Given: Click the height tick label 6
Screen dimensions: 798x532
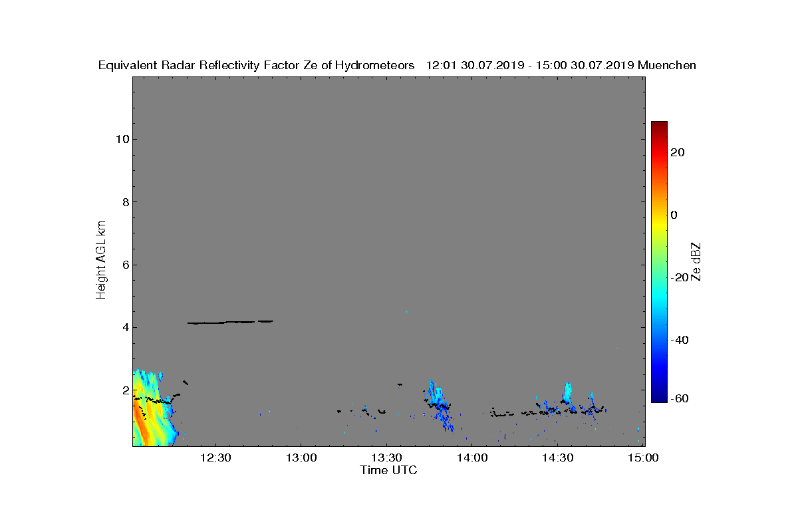Looking at the screenshot, I should tap(124, 265).
